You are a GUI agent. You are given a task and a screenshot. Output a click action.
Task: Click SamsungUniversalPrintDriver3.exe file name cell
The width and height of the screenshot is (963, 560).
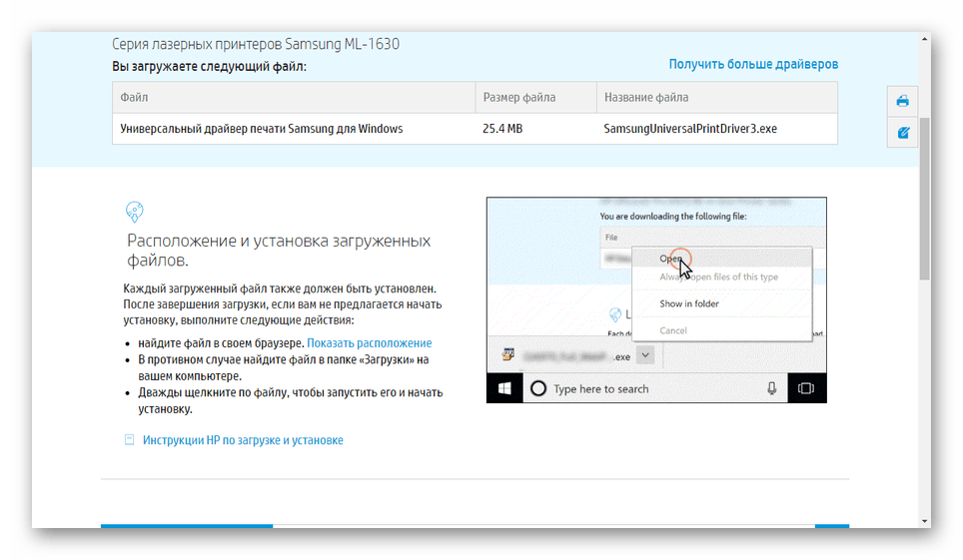[x=716, y=129]
